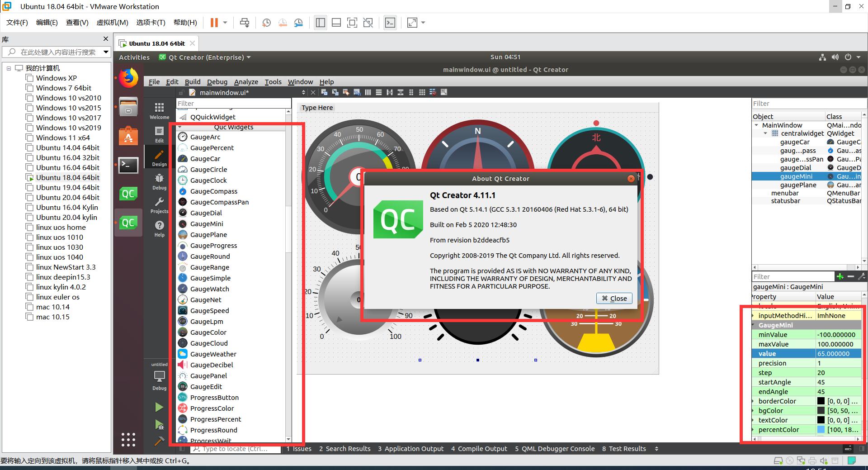Tick the Windows XP checkbox

30,78
